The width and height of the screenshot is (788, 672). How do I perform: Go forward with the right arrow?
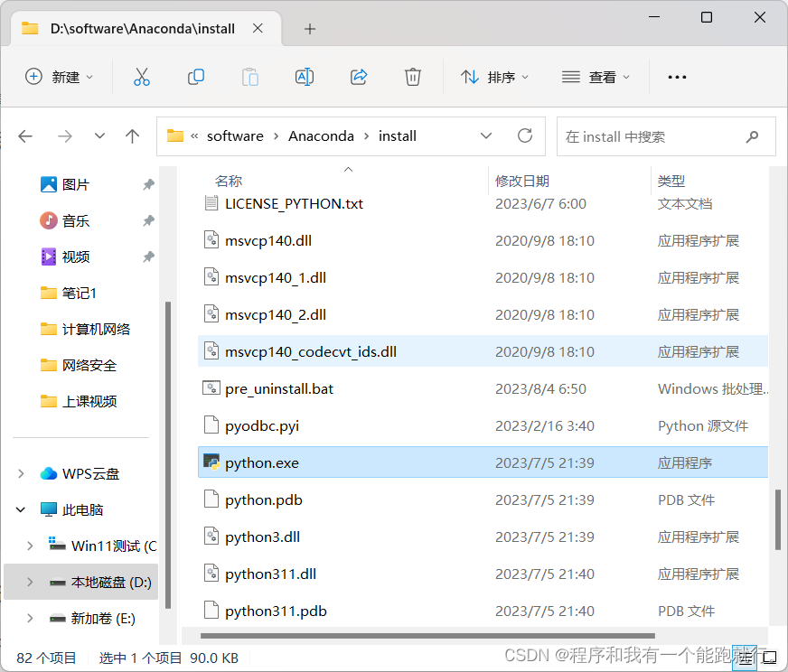(x=65, y=136)
